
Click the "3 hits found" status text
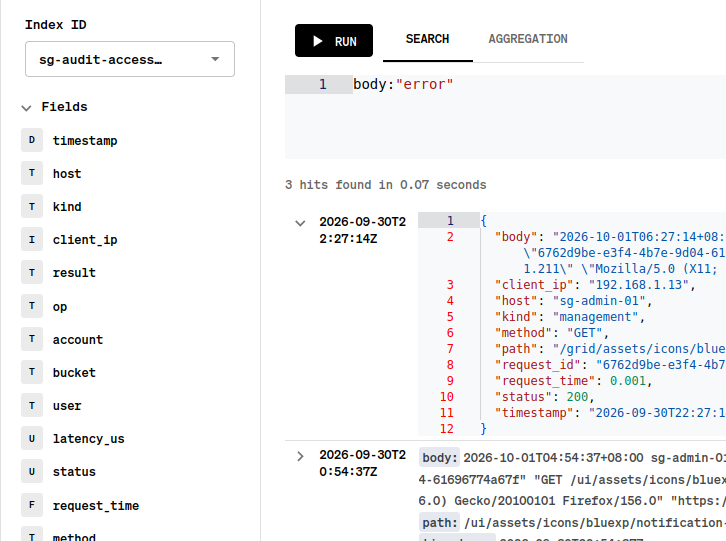coord(386,185)
